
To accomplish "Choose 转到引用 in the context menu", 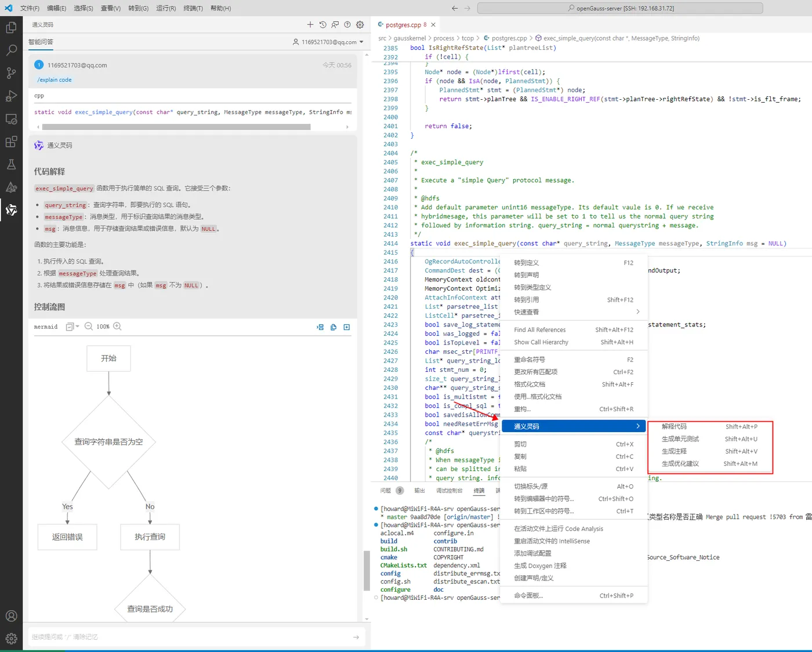I will point(573,300).
